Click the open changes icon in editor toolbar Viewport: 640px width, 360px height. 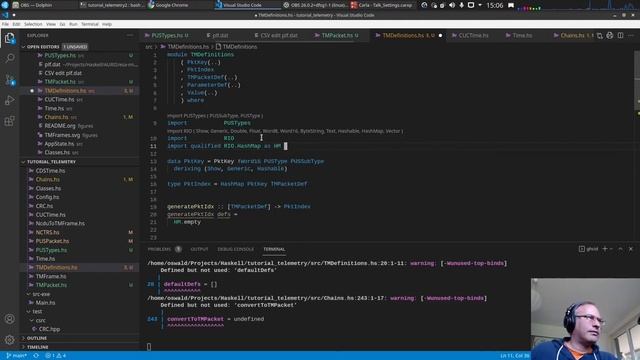click(x=600, y=36)
